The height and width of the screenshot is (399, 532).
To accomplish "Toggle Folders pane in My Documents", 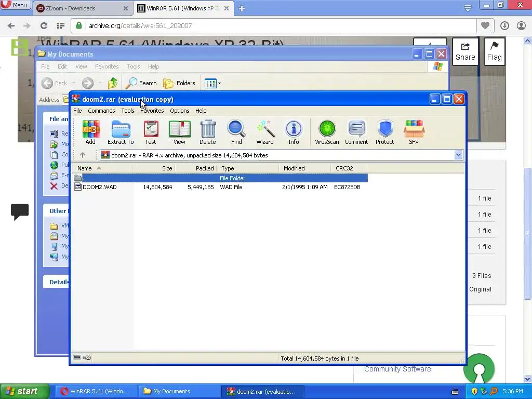I will 179,83.
